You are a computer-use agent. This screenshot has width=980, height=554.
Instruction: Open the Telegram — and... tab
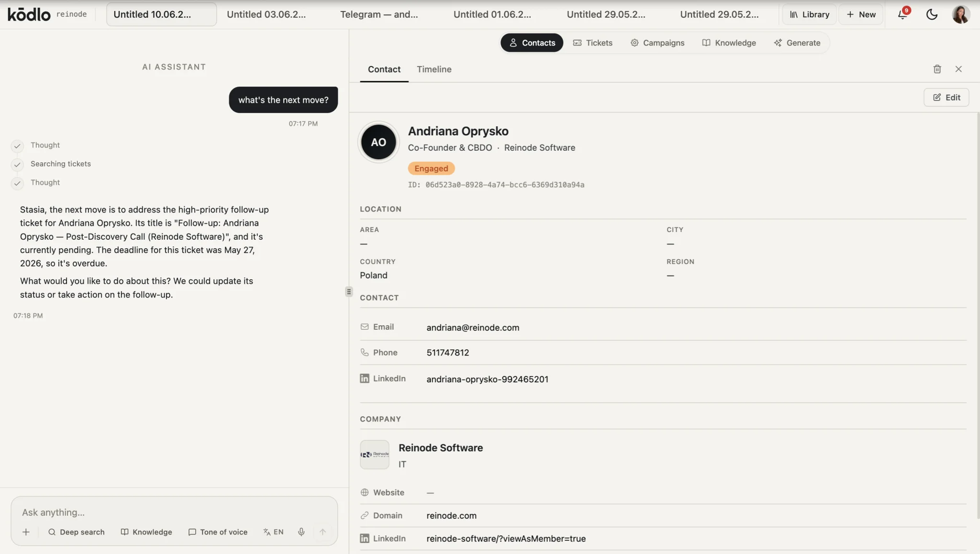click(379, 14)
